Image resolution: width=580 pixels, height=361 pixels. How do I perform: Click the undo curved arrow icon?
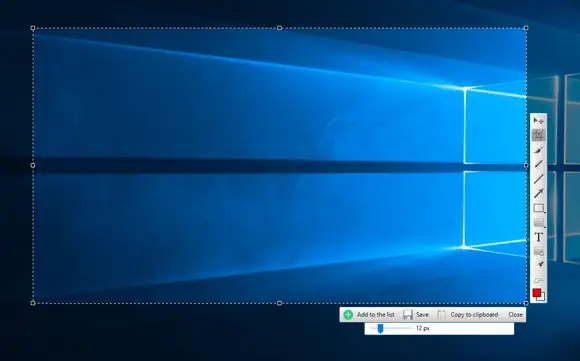[538, 280]
